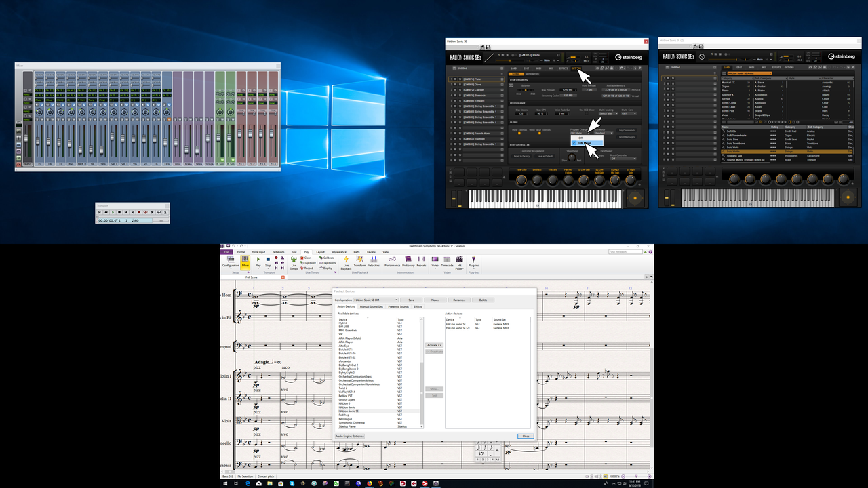Image resolution: width=868 pixels, height=488 pixels.
Task: Expand the Multi-Core dropdown in HALion options
Action: [x=629, y=113]
